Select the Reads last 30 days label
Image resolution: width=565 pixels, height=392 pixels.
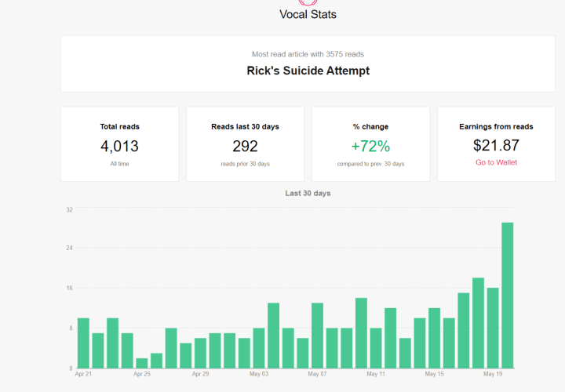pos(245,127)
